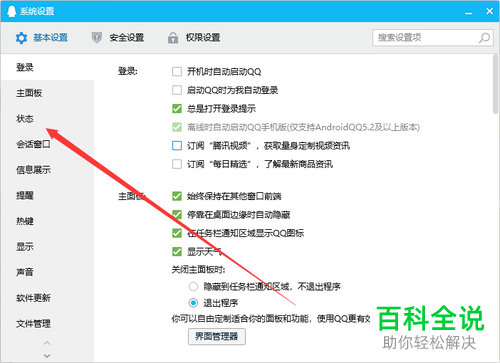The width and height of the screenshot is (500, 363).
Task: Check 订阅“每日精选” checkbox
Action: (177, 164)
